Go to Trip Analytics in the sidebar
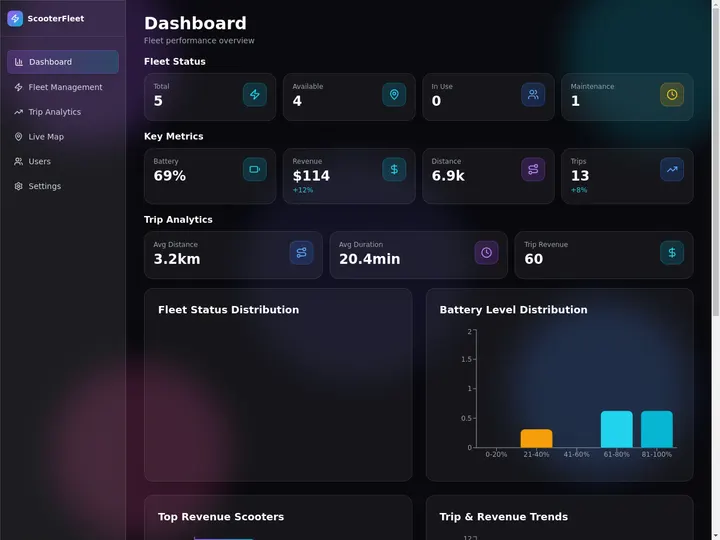The image size is (720, 540). [x=63, y=112]
